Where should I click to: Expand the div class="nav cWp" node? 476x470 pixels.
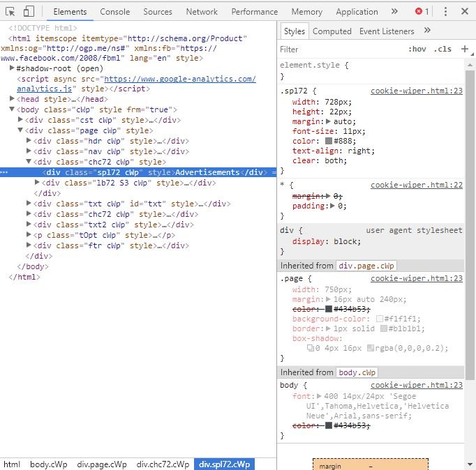click(x=29, y=151)
